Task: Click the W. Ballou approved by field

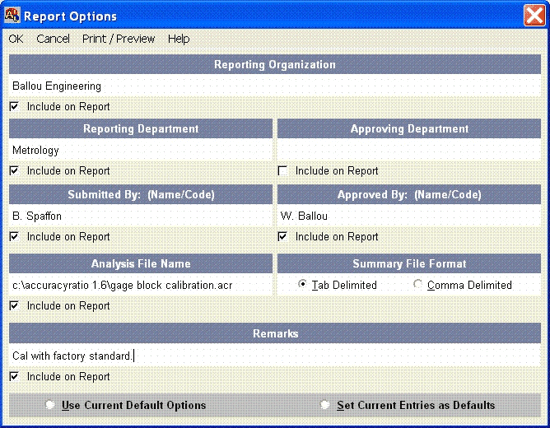Action: (409, 216)
